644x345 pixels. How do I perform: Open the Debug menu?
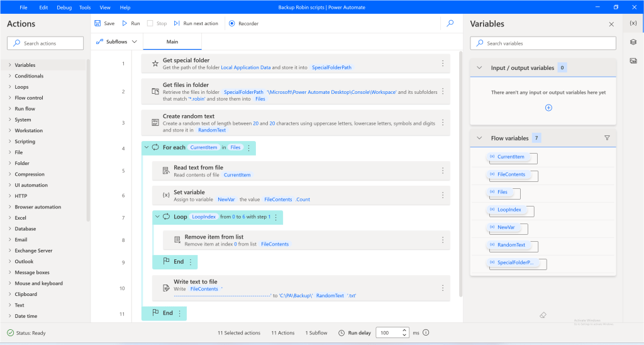[x=64, y=7]
